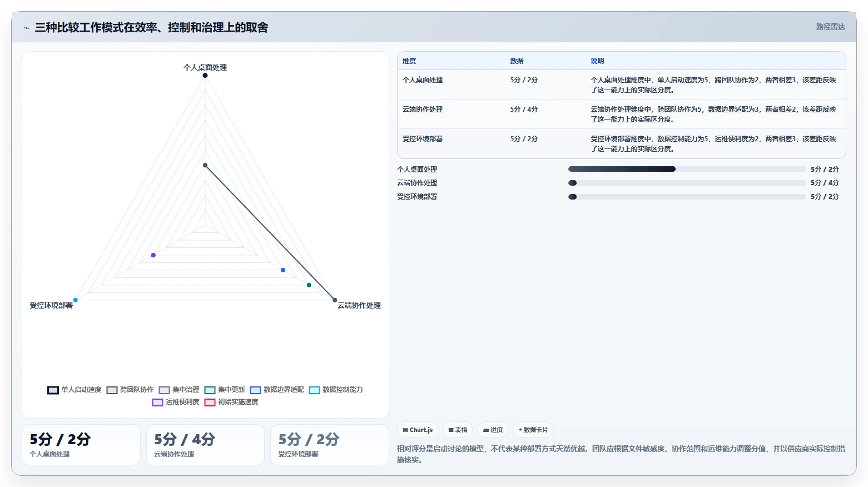Click the 相对评分 footnote paragraph
This screenshot has height=487, width=868.
(621, 454)
